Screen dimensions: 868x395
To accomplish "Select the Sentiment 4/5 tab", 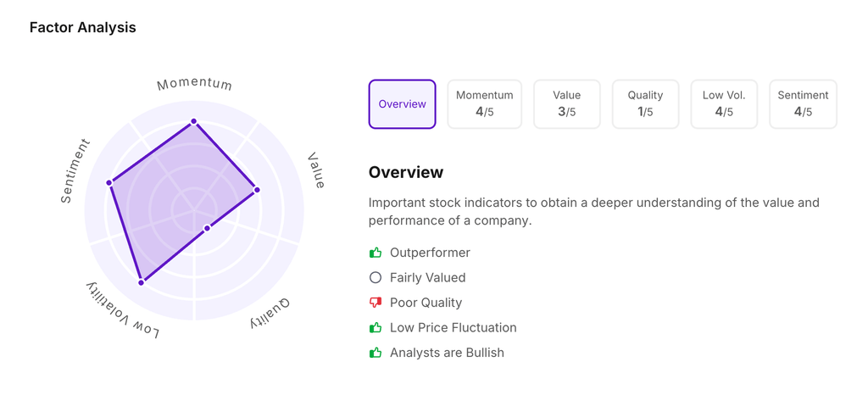I will [x=803, y=104].
